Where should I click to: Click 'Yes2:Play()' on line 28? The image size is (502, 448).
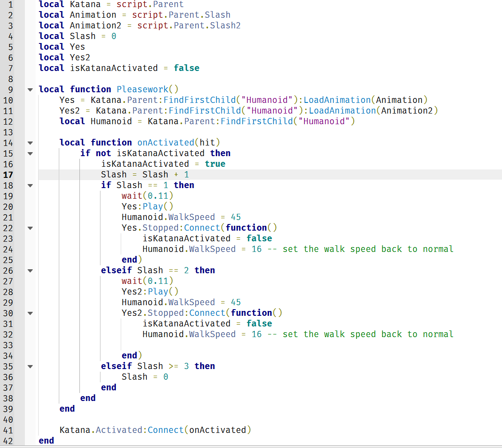coord(150,291)
